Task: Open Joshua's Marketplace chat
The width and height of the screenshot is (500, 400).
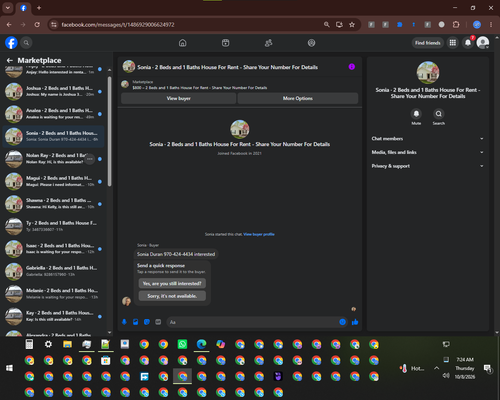Action: coord(53,91)
